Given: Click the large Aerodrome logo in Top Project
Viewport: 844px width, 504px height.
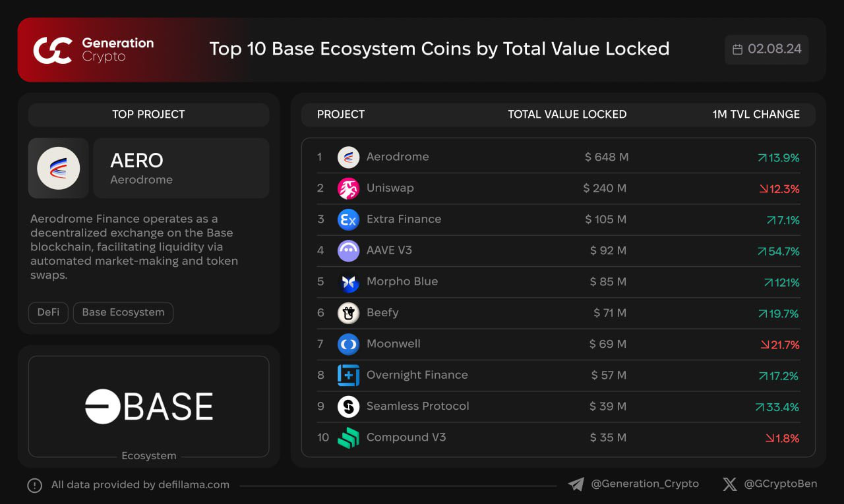Looking at the screenshot, I should (58, 168).
